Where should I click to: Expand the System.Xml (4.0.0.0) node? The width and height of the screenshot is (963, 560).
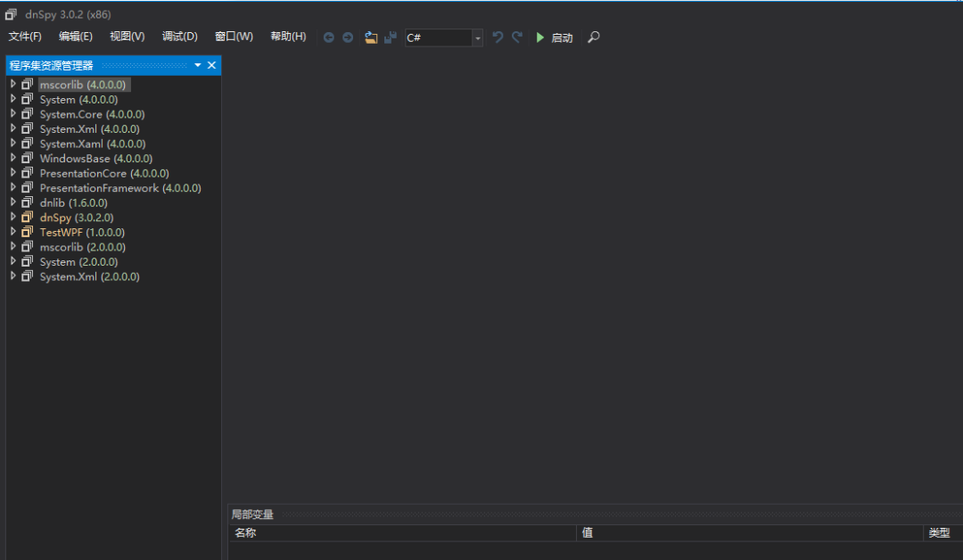[12, 128]
